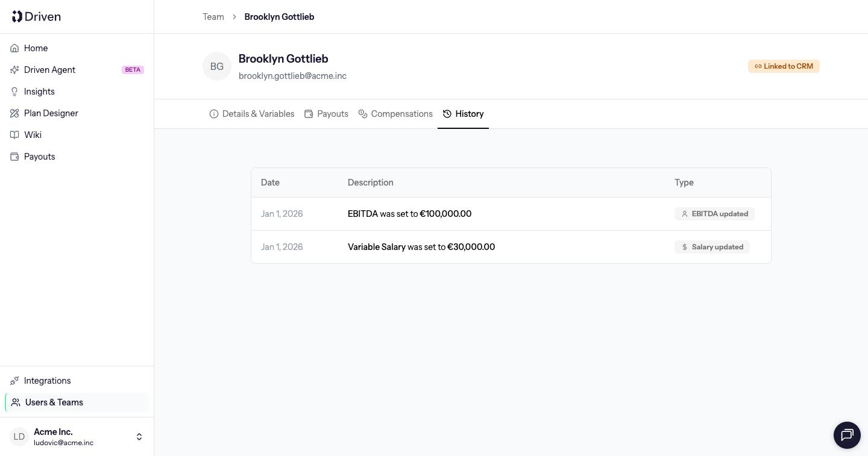Click the Date column header

270,183
